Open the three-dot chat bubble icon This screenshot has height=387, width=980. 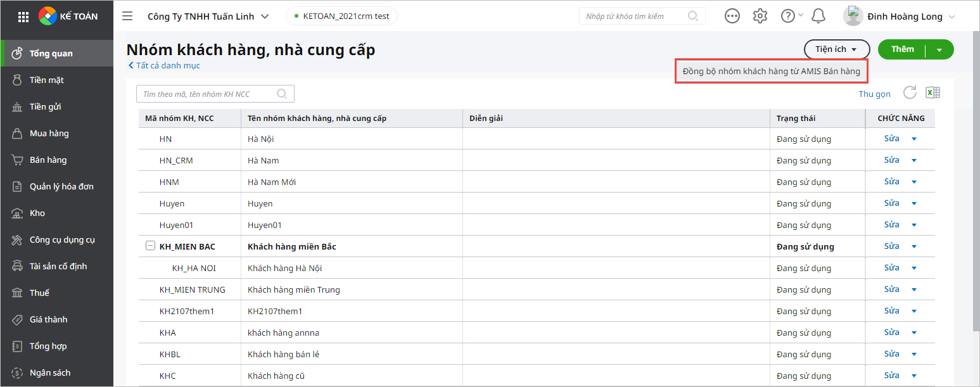tap(732, 16)
